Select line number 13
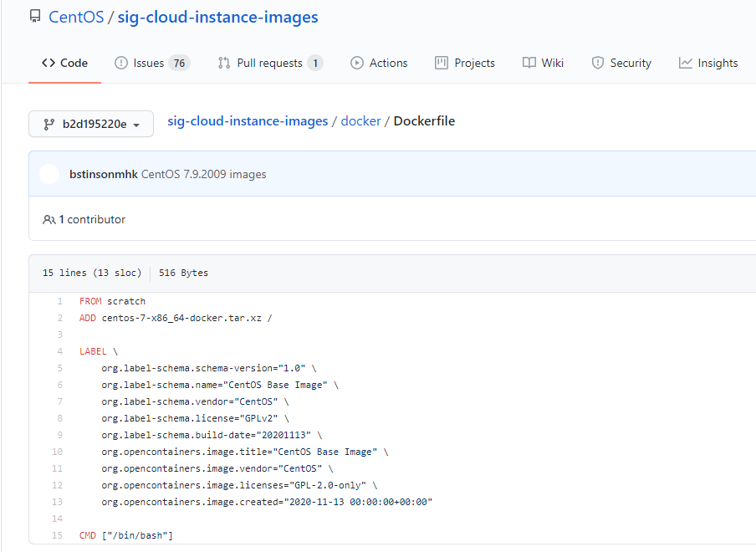Screen dimensions: 756x552 coord(58,502)
